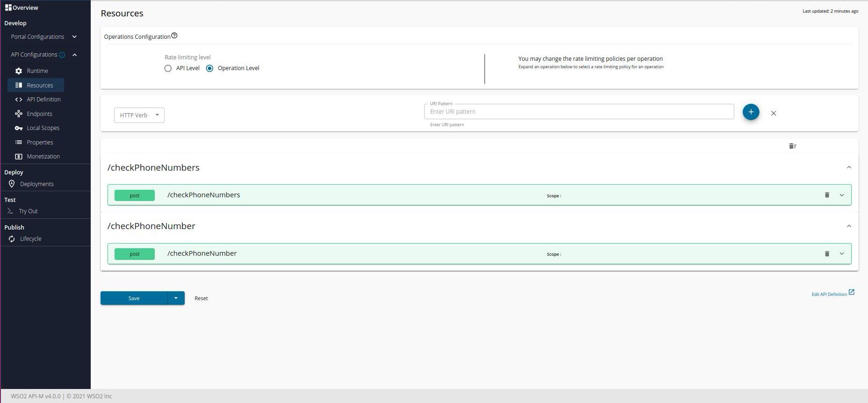
Task: Click the API Configurations info icon
Action: (x=62, y=55)
